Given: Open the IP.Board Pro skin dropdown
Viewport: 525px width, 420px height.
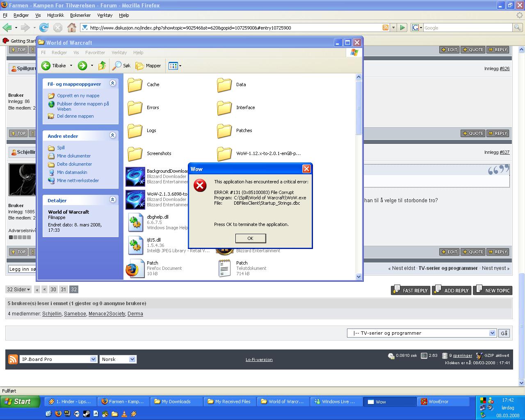Looking at the screenshot, I should tap(59, 359).
